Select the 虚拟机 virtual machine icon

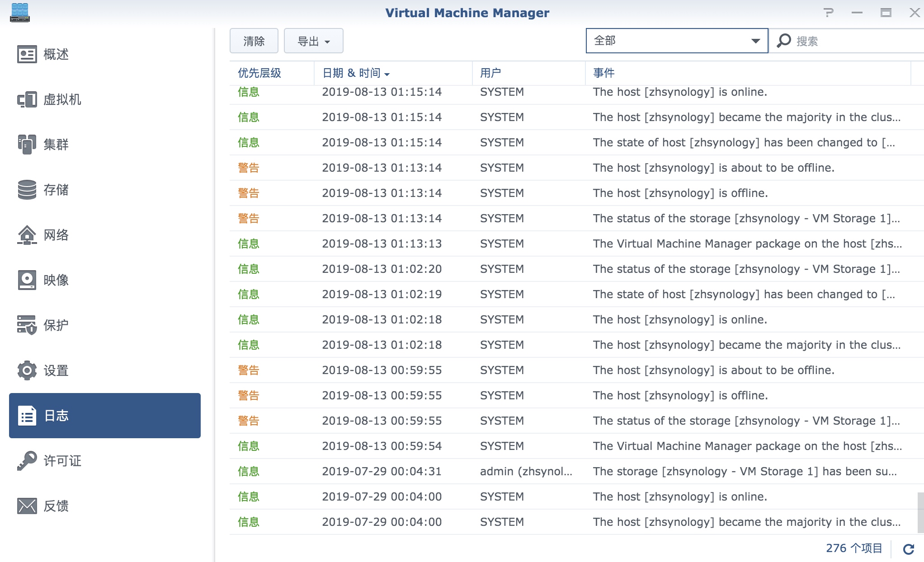(x=27, y=99)
